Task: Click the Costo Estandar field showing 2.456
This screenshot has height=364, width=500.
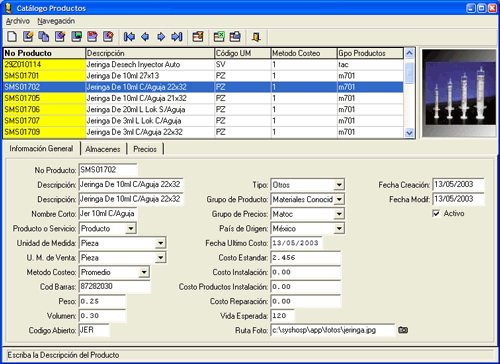Action: click(x=306, y=258)
